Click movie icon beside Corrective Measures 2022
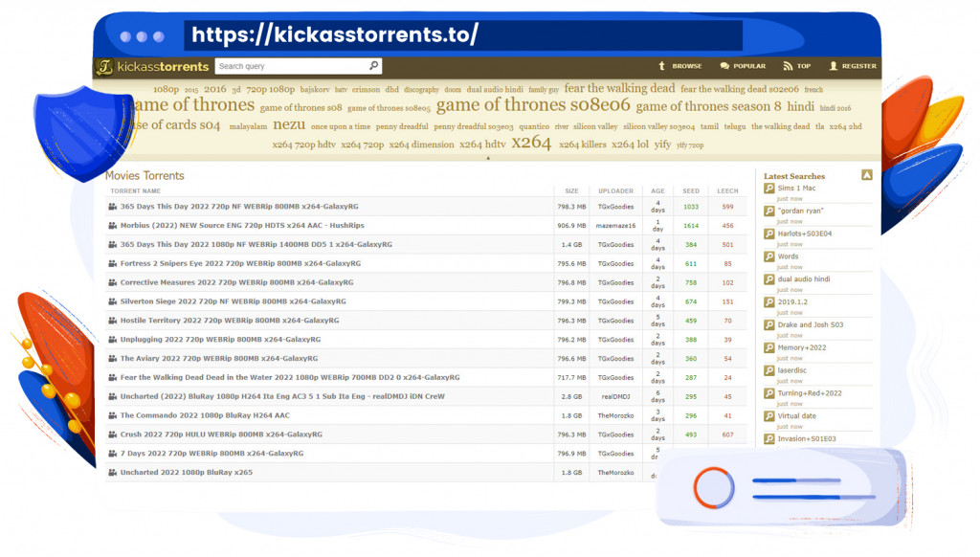Viewport: 980px width, 557px height. [113, 282]
